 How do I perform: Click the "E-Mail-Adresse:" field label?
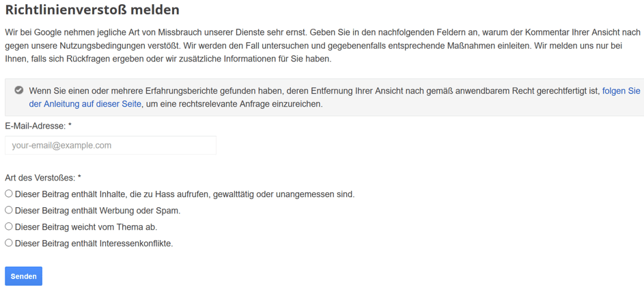tap(35, 127)
